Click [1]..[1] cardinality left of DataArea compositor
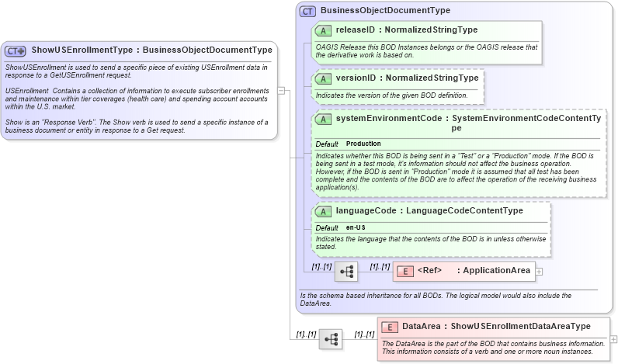The width and height of the screenshot is (618, 364). click(306, 335)
